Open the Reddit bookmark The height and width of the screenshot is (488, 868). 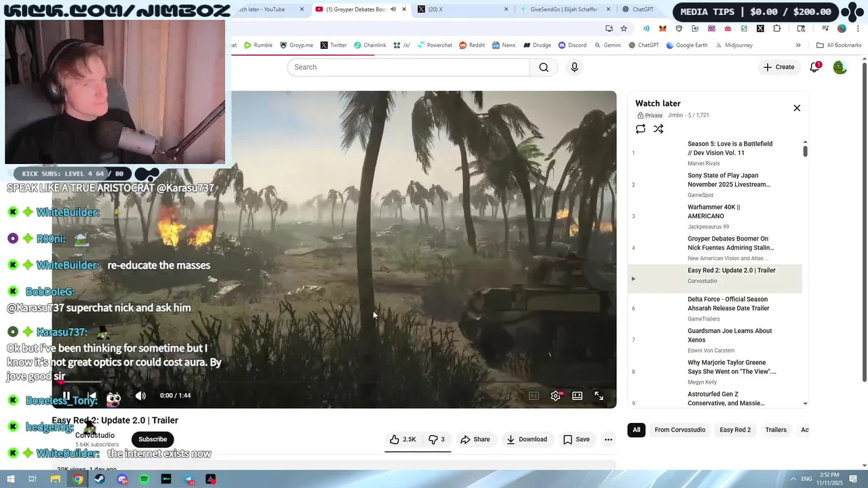[472, 45]
